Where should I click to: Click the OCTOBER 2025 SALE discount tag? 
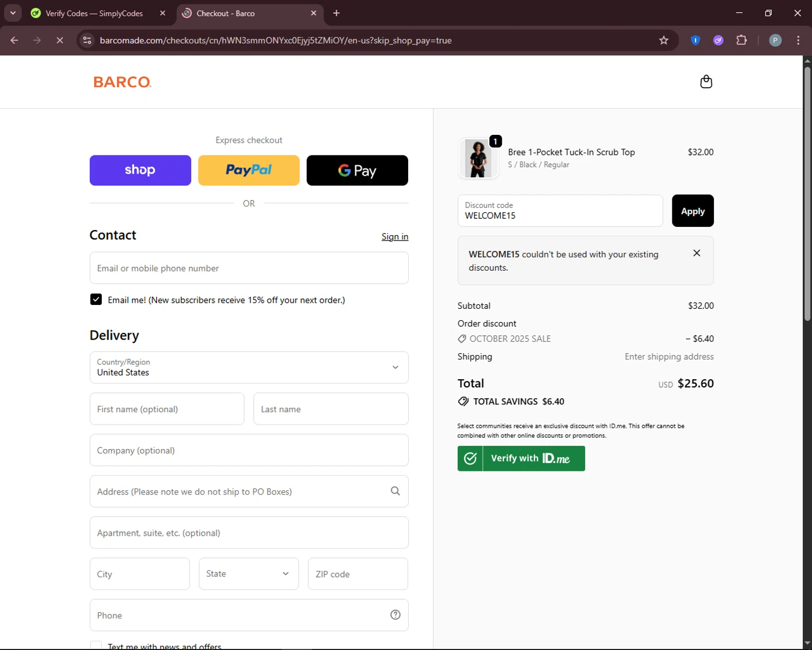tap(505, 339)
